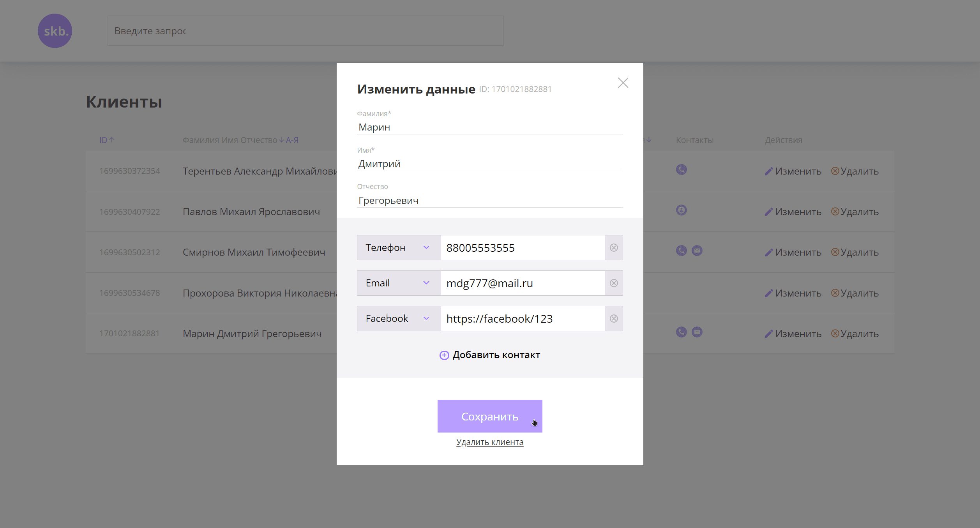Open the Телефон contact type dropdown

[x=398, y=248]
